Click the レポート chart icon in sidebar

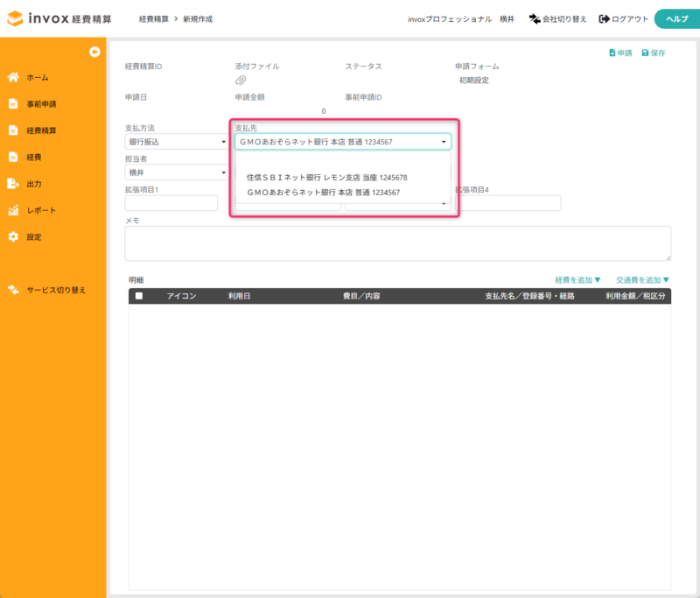coord(13,210)
